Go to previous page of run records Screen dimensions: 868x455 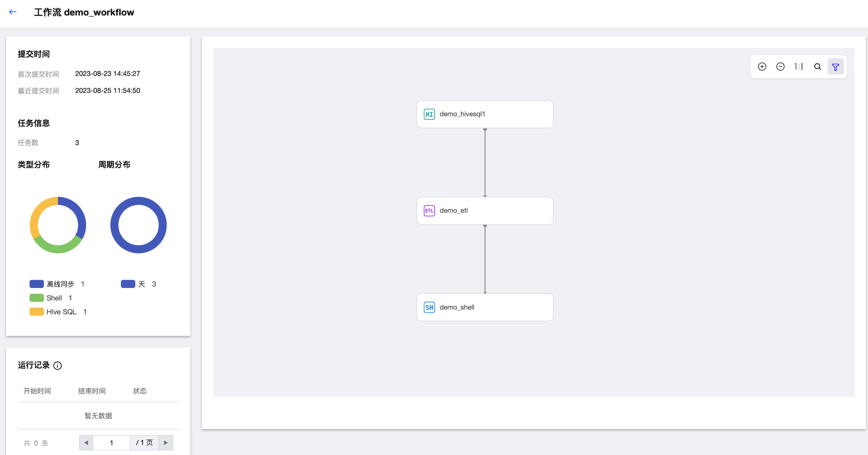pos(86,443)
